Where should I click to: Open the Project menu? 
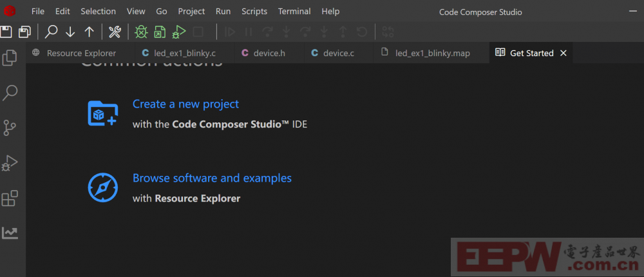191,12
